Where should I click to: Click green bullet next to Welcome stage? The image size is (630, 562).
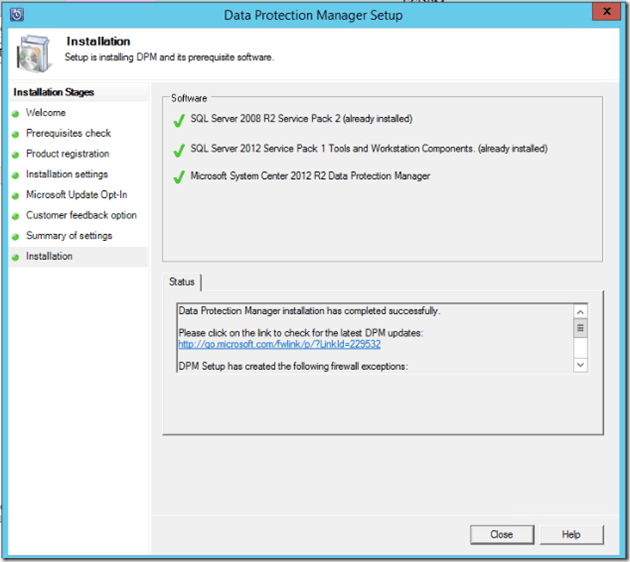16,114
